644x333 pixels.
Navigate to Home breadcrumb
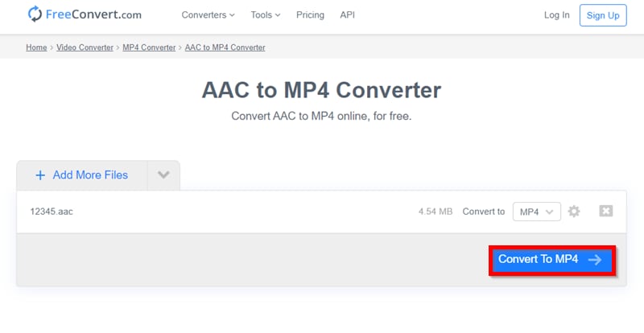36,47
